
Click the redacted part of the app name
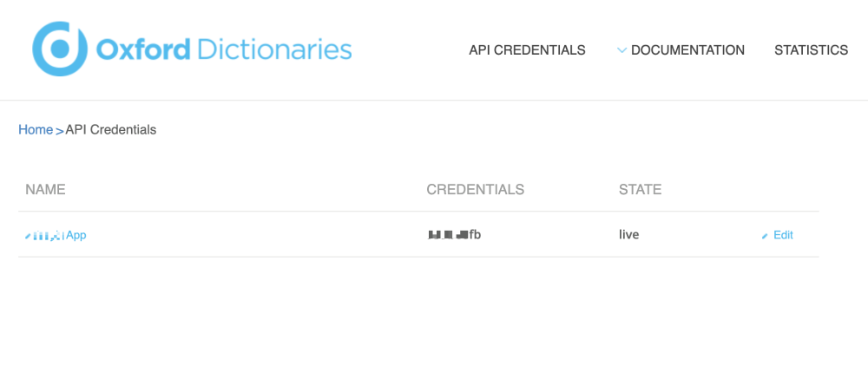pos(44,235)
